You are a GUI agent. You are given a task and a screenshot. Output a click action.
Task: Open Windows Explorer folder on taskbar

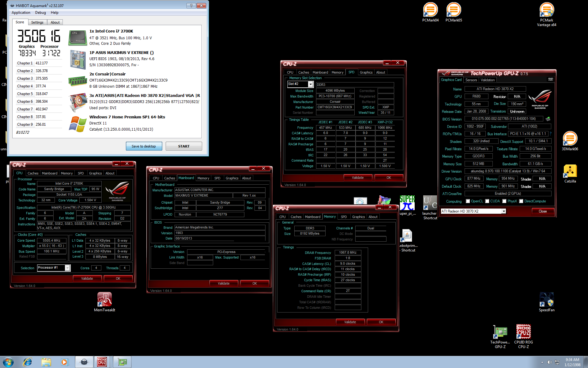46,362
